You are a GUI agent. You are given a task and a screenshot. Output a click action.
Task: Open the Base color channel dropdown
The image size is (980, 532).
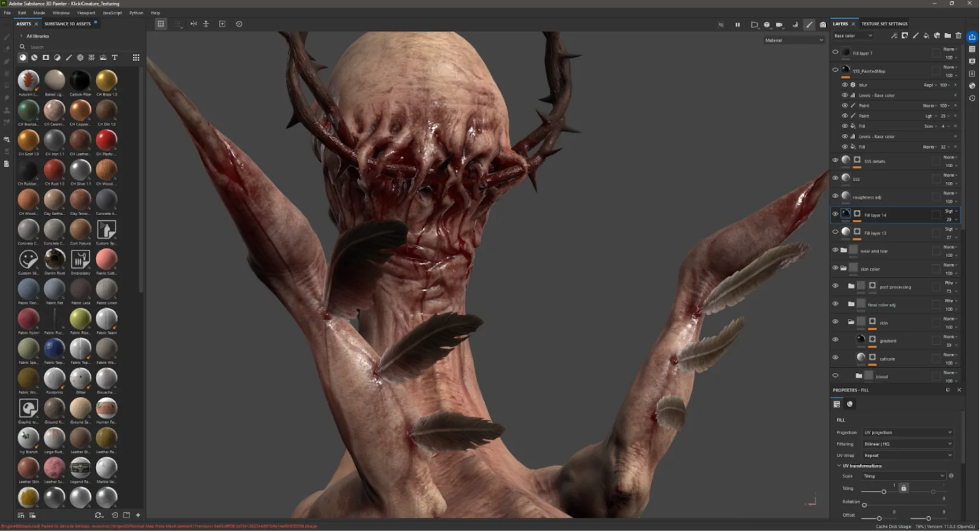click(x=853, y=36)
